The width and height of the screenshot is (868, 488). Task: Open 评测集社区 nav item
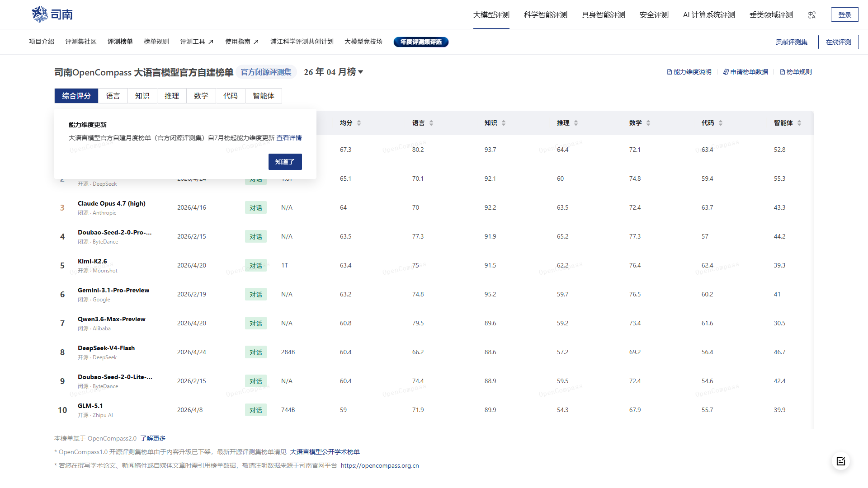(81, 42)
